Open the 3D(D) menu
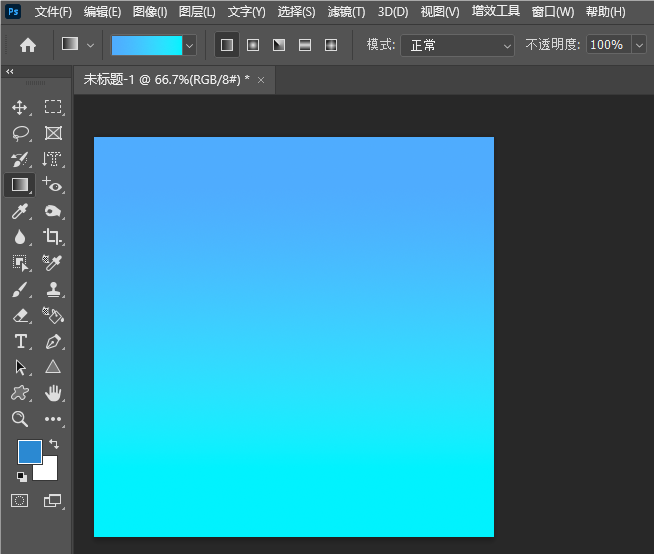 tap(393, 12)
